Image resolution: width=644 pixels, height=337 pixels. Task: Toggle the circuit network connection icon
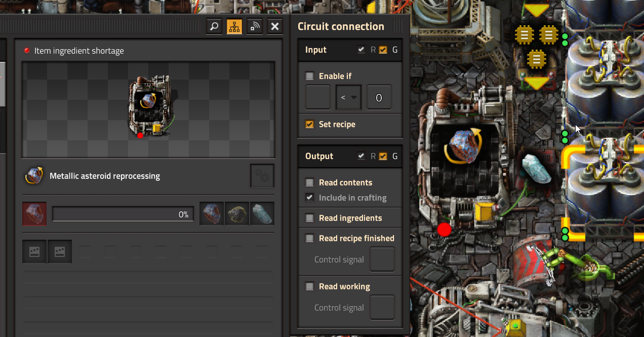(234, 26)
